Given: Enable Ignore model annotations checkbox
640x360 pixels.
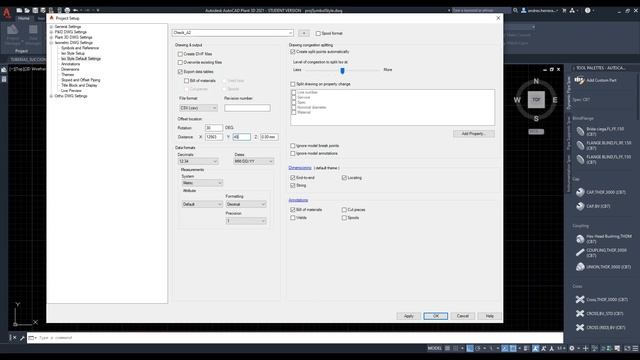Looking at the screenshot, I should click(293, 153).
